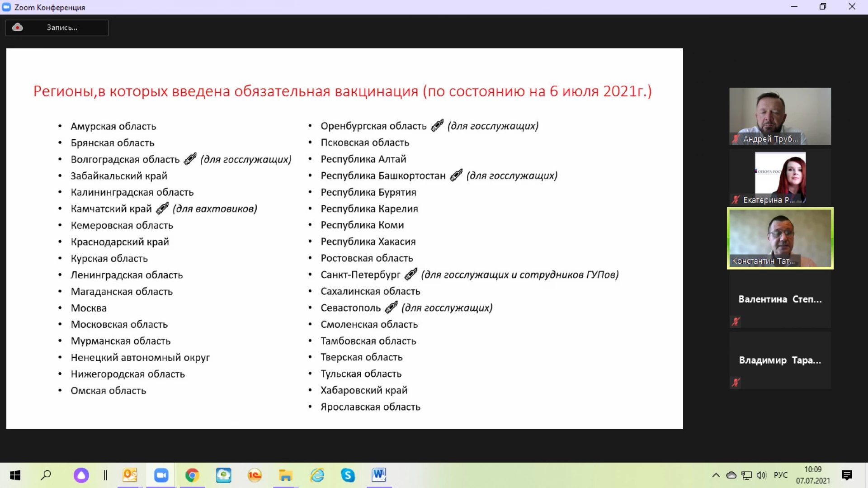Click muted mic icon on Валентина Степ... tile
This screenshot has height=488, width=868.
pos(736,322)
